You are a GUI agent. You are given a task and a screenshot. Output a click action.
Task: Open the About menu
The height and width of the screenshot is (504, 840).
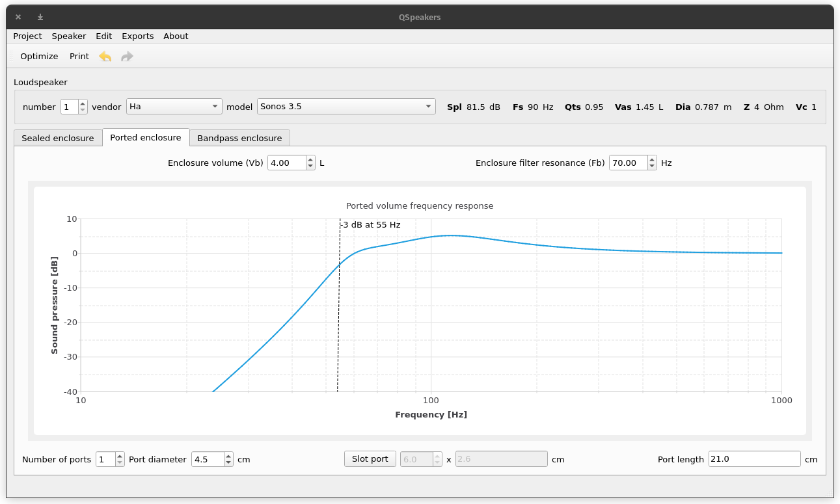click(176, 36)
